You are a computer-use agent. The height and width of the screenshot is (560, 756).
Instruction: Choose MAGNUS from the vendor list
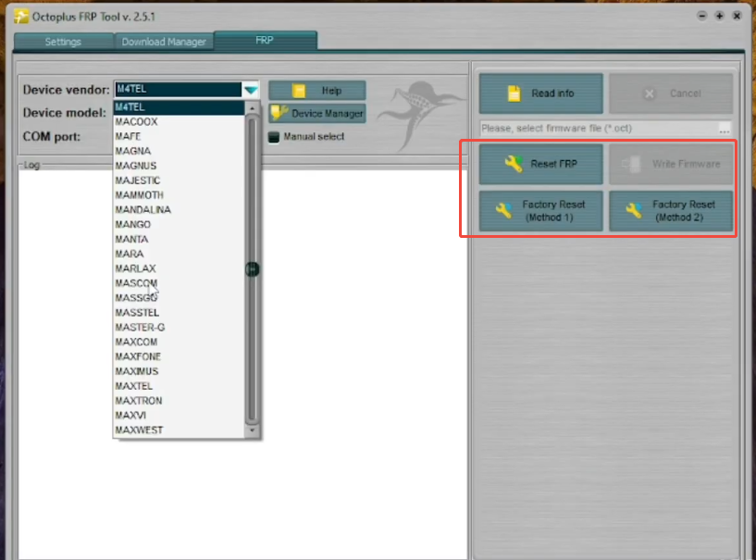[179, 166]
